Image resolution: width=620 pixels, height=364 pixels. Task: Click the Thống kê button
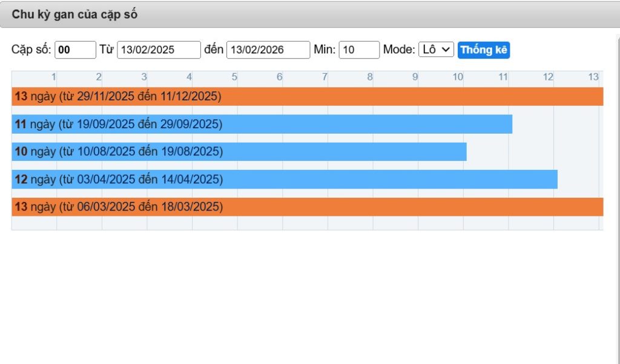[x=484, y=50]
